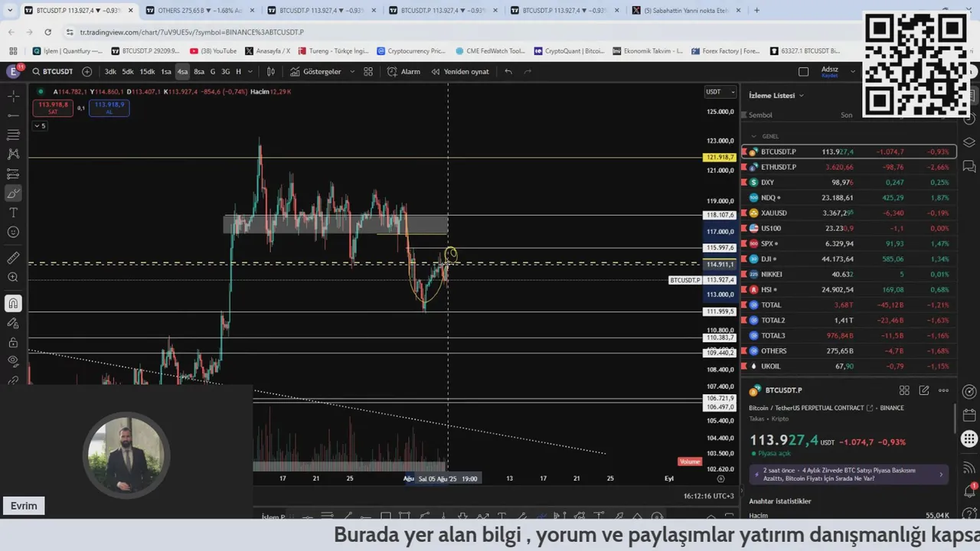Click the layout setup square icon
This screenshot has height=551, width=980.
[803, 71]
